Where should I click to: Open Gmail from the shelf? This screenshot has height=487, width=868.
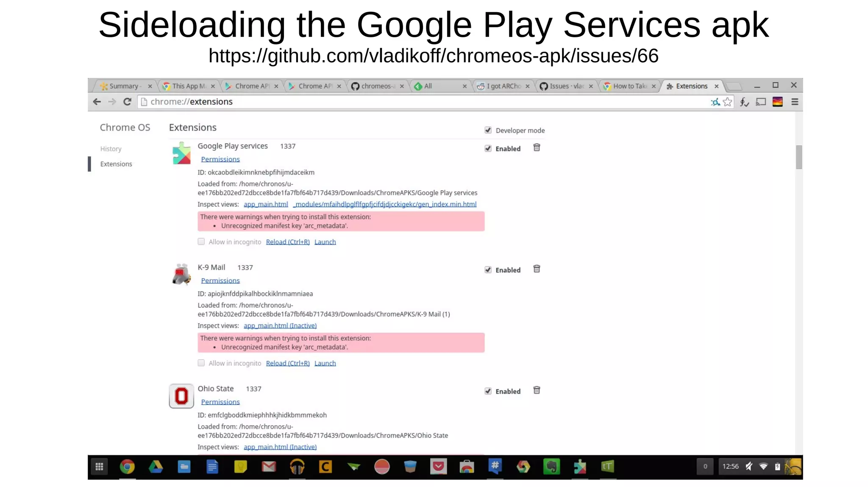(269, 467)
